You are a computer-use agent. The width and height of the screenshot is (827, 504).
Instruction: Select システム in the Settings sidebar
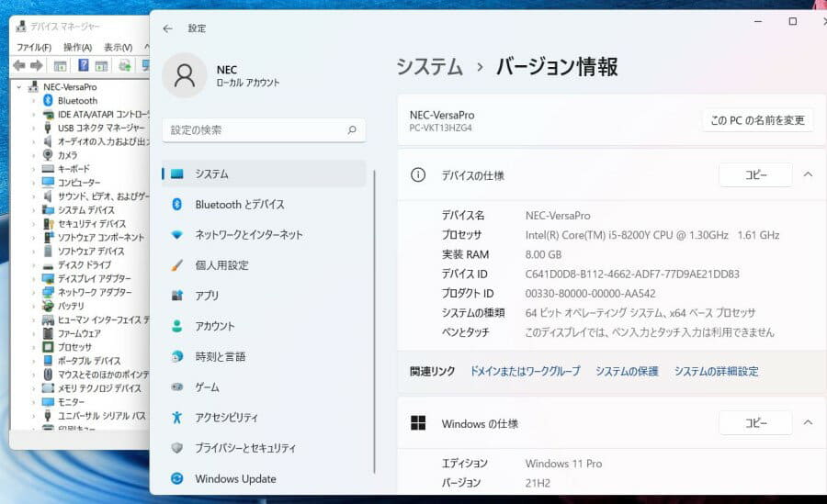pos(264,174)
